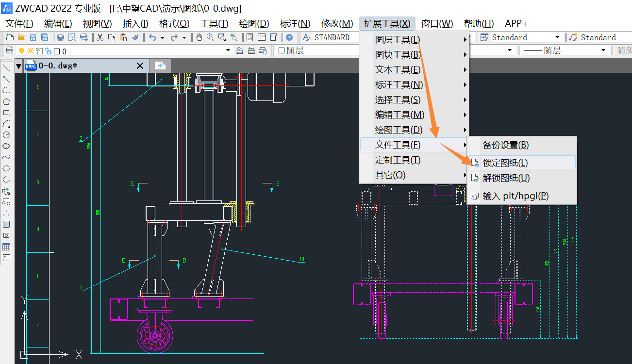Open the 文件(F) menu
The height and width of the screenshot is (364, 632).
point(19,23)
